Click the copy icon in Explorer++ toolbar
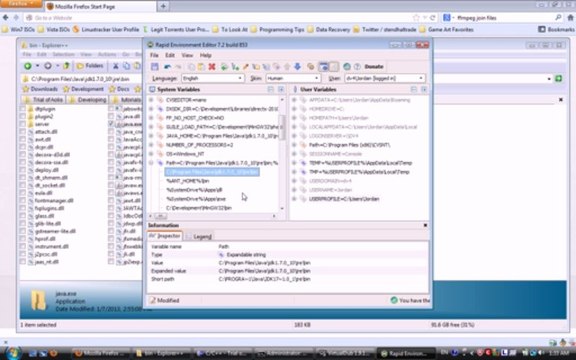The image size is (576, 360). pos(126,66)
